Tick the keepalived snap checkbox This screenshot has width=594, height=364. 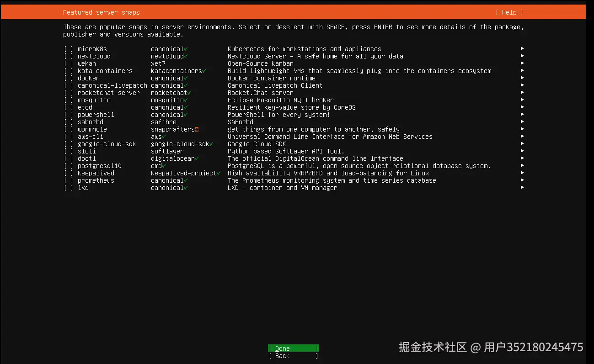[69, 173]
